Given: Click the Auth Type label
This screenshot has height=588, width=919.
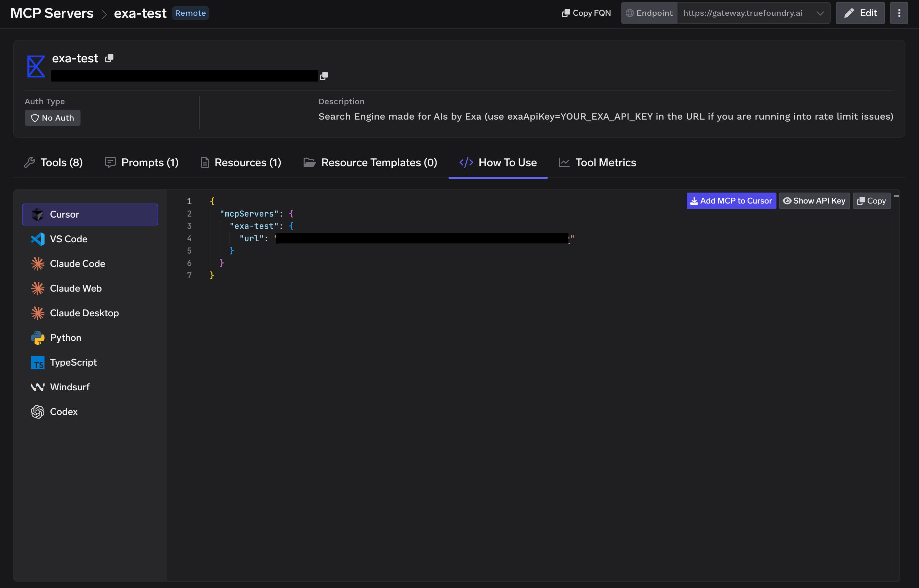Looking at the screenshot, I should point(45,101).
